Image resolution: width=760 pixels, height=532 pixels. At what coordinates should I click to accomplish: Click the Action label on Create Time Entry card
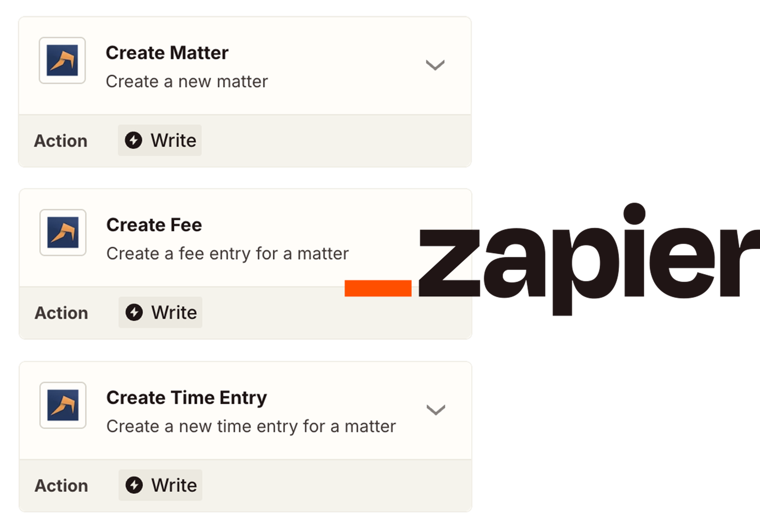[61, 485]
